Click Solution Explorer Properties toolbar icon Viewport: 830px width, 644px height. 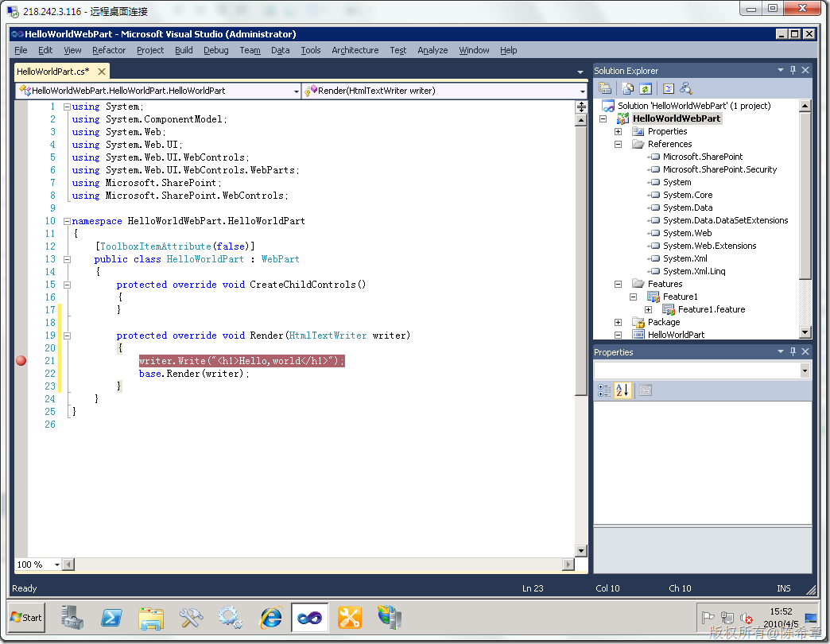click(605, 88)
